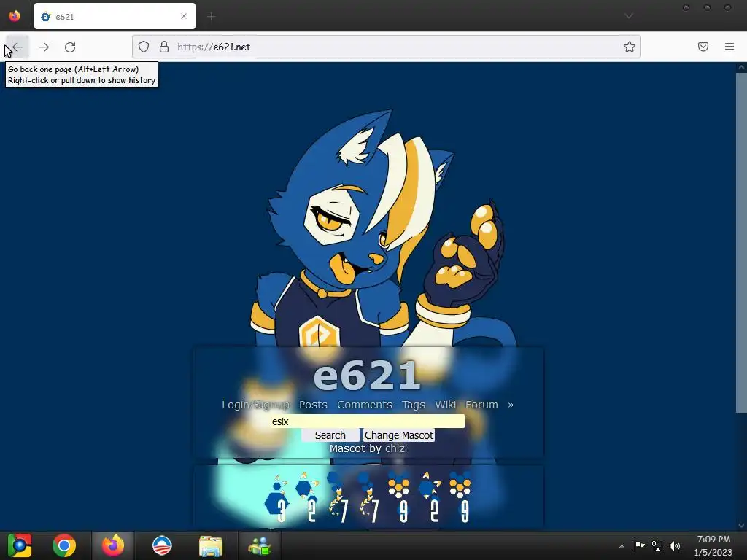The height and width of the screenshot is (560, 747).
Task: Click the Firefox icon in title bar
Action: click(x=15, y=16)
